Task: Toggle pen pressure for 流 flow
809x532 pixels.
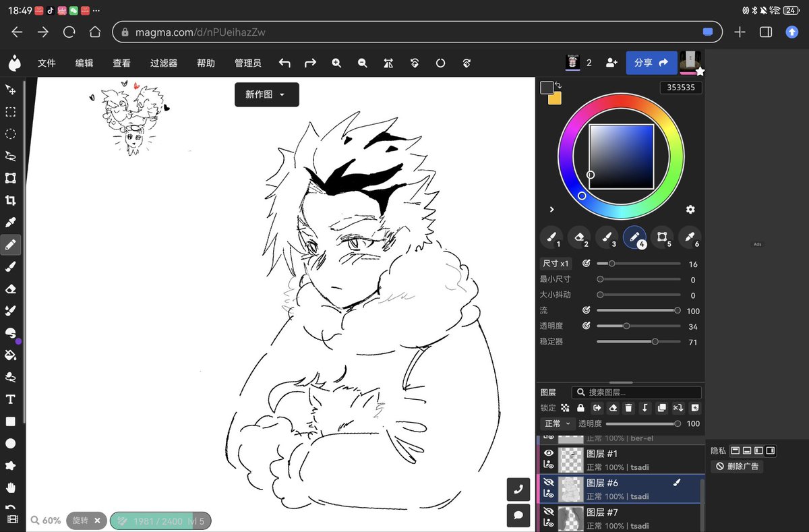Action: click(586, 310)
